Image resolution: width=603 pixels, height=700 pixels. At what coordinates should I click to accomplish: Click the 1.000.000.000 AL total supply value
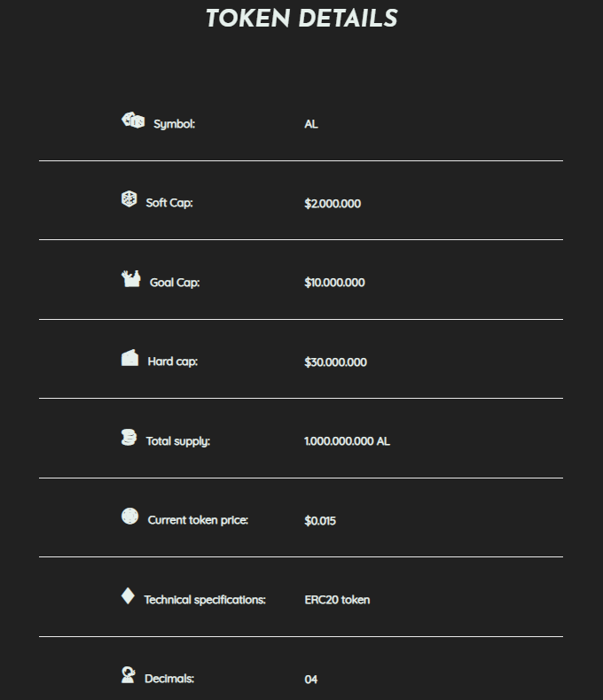point(347,441)
